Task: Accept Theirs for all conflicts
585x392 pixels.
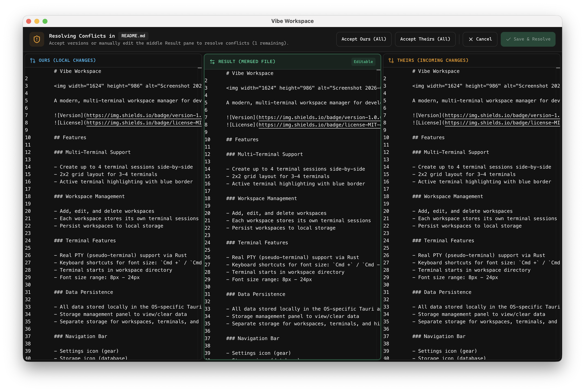Action: (x=425, y=39)
